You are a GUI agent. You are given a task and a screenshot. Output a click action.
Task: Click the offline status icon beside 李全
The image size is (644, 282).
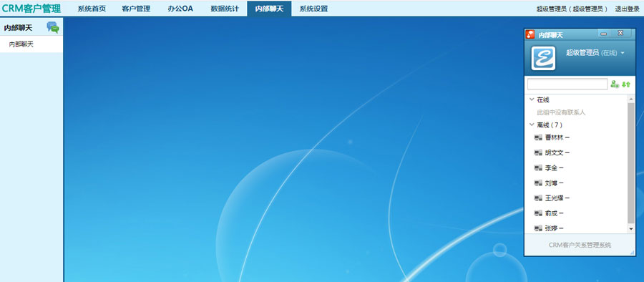[x=538, y=167]
